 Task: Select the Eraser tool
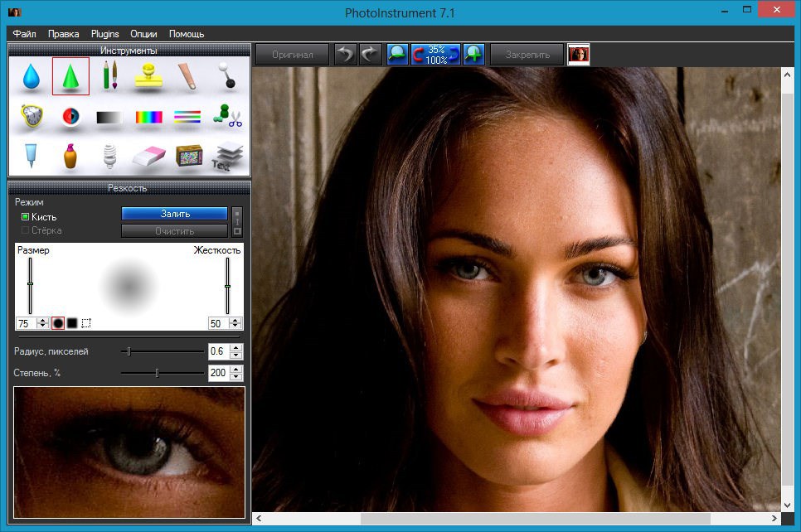pos(148,156)
